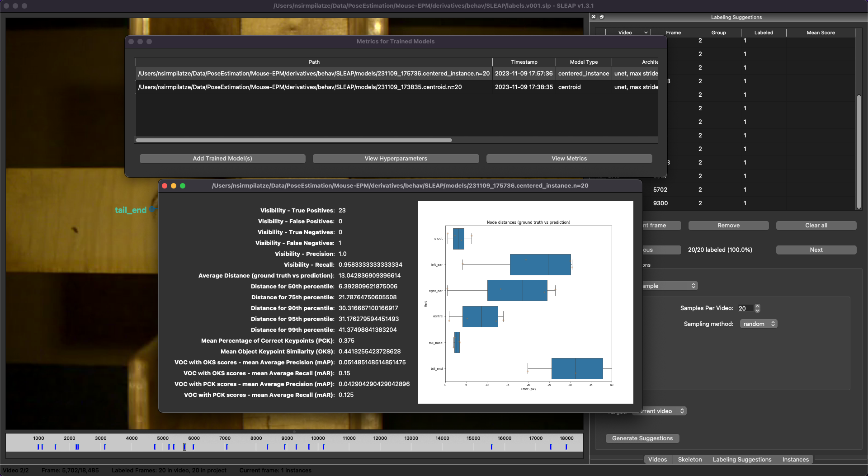Click Generate Suggestions button
The height and width of the screenshot is (476, 868).
[642, 438]
